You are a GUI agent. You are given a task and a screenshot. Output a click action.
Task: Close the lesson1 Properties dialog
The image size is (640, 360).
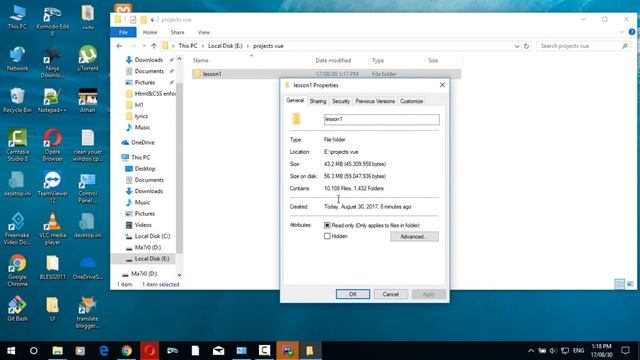tap(442, 85)
